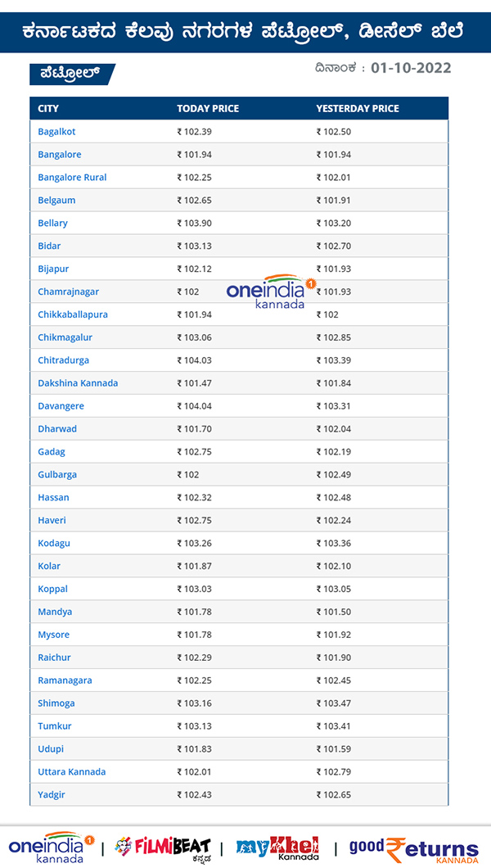
Task: Select the YESTERDAY PRICE header
Action: 355,108
